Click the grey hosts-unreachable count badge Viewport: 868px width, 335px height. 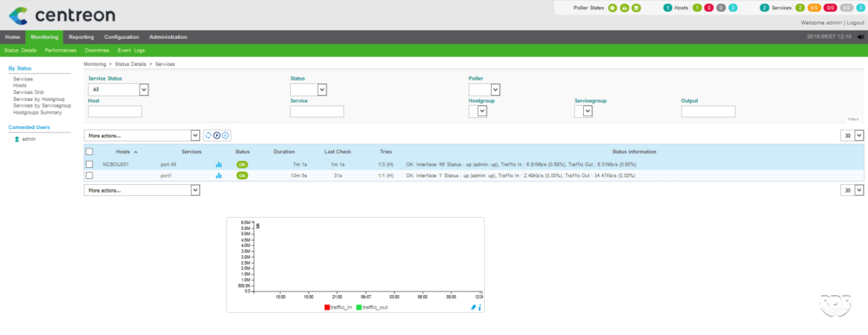[721, 8]
